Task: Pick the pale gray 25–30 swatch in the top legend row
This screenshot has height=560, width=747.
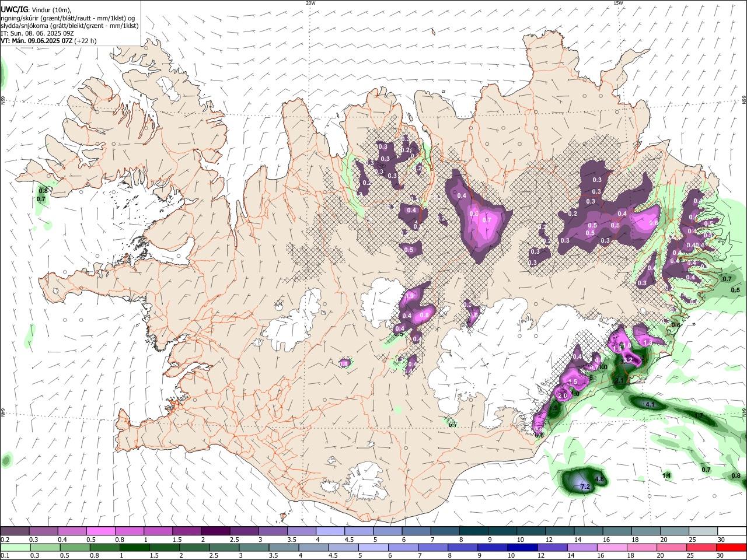Action: [x=704, y=531]
